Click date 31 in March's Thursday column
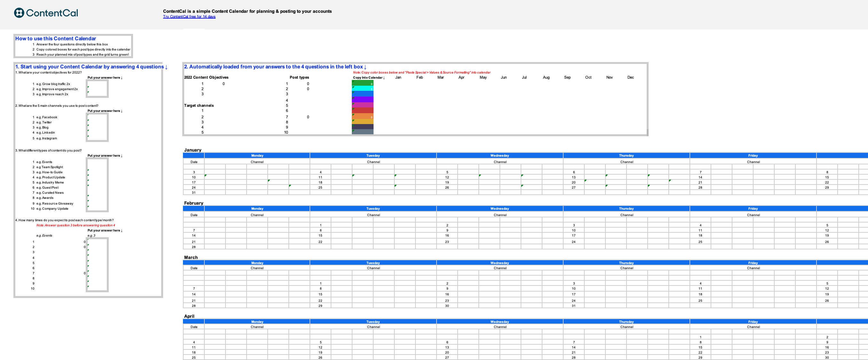This screenshot has height=360, width=868. pos(573,306)
